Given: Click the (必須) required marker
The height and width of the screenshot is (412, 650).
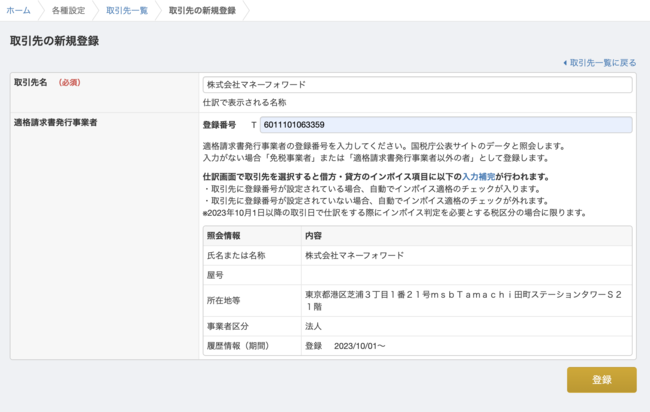Looking at the screenshot, I should (69, 82).
